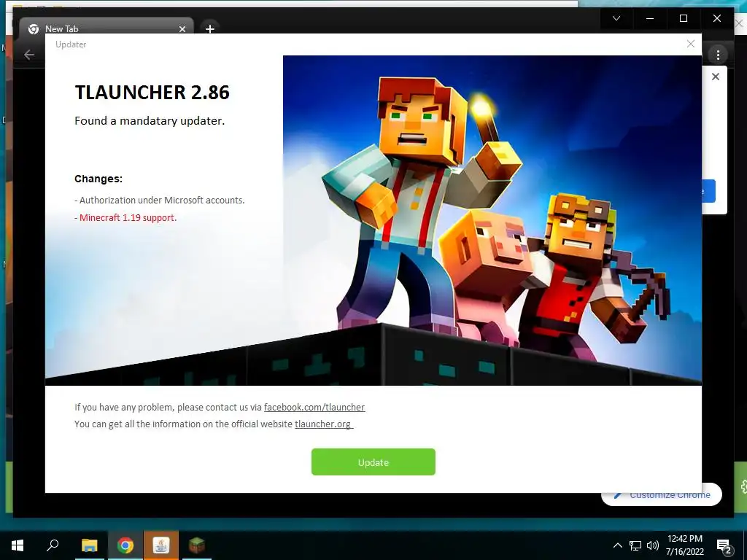Open network status tray icon
The height and width of the screenshot is (560, 747).
click(635, 545)
